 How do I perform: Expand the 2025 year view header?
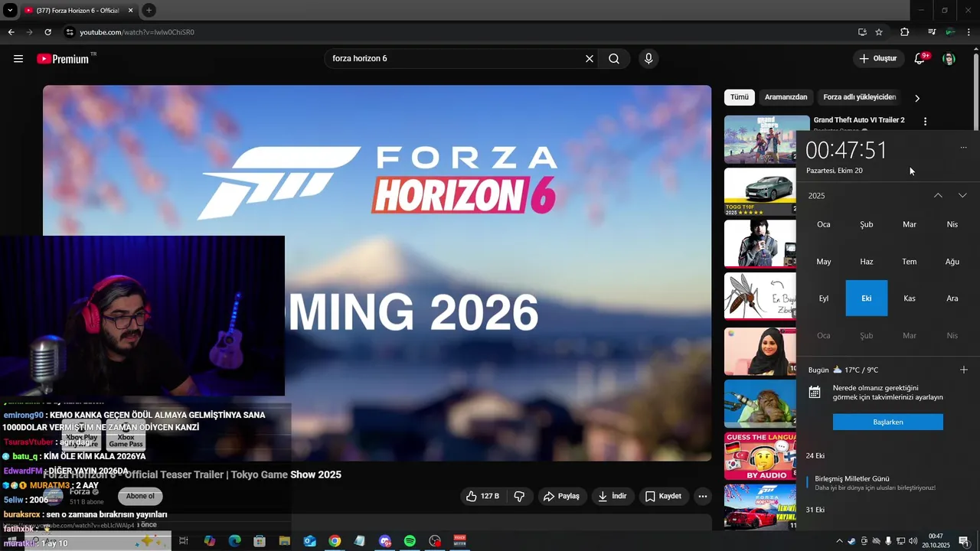tap(817, 196)
